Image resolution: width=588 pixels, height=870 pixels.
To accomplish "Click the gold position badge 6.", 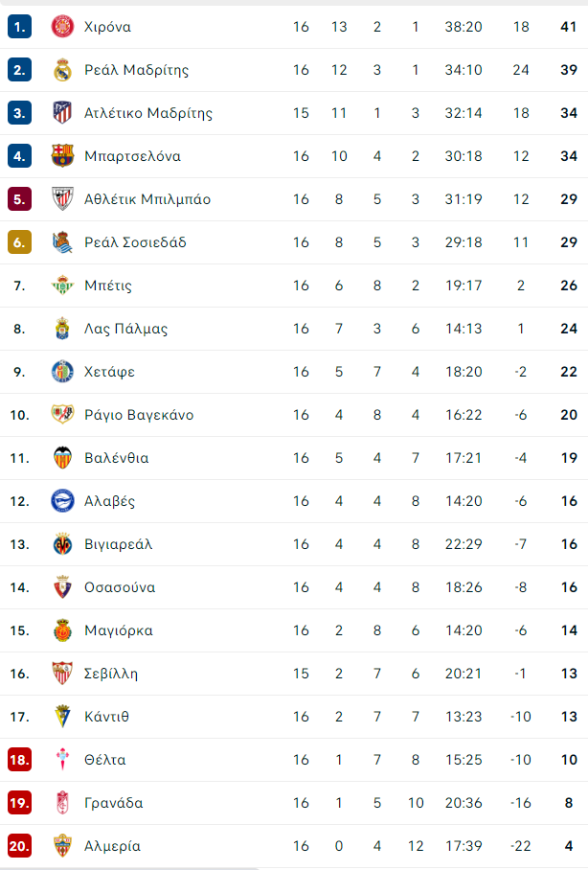I will [19, 242].
